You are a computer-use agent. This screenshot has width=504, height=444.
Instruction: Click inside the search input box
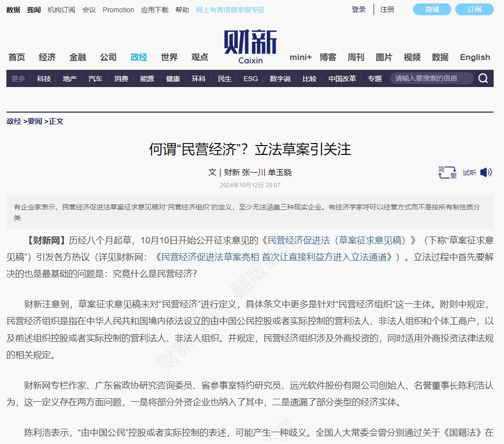431,78
